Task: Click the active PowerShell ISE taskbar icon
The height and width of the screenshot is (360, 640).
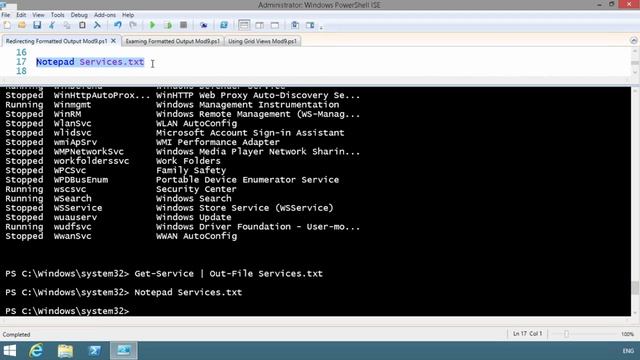Action: click(124, 351)
